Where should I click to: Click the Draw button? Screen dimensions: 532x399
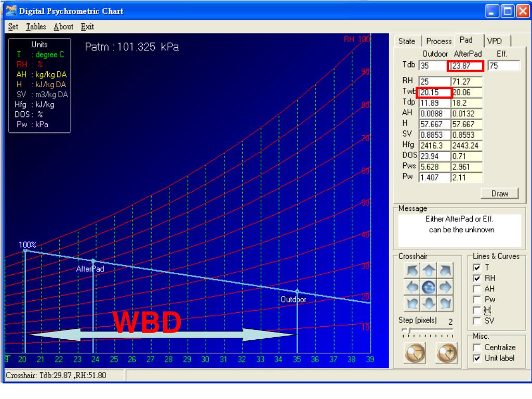coord(499,194)
